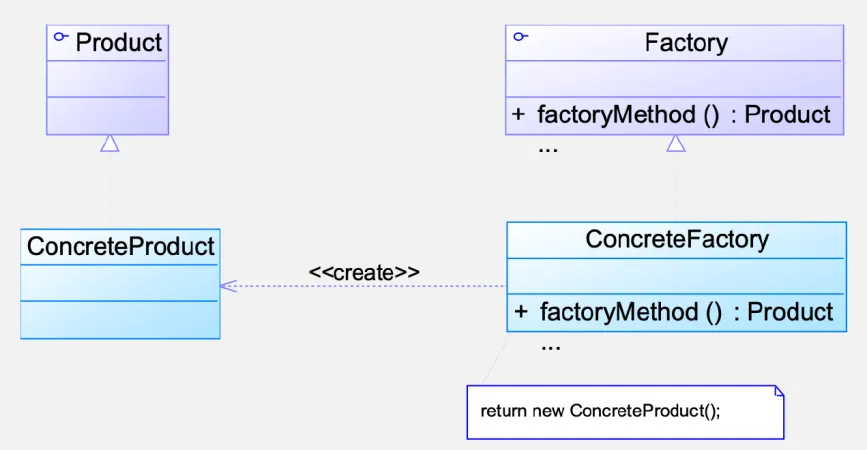Select the realization triangle arrowhead below Product

tap(110, 143)
